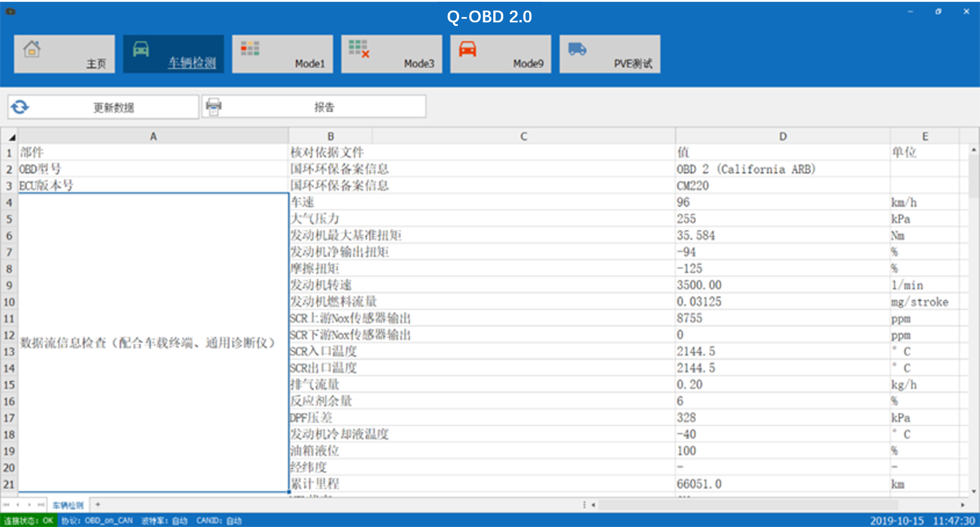Click the vertical scrollbar up arrow

(974, 150)
